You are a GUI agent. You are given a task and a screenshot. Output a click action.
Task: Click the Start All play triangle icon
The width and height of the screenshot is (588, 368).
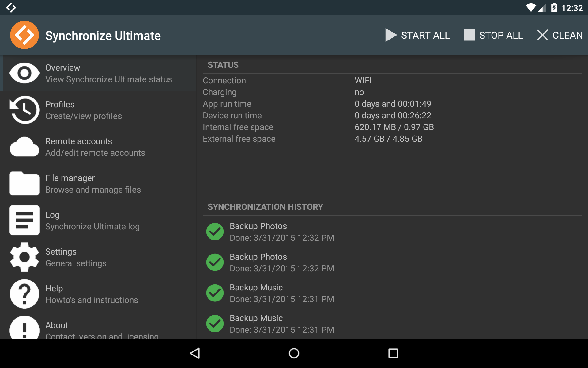391,35
